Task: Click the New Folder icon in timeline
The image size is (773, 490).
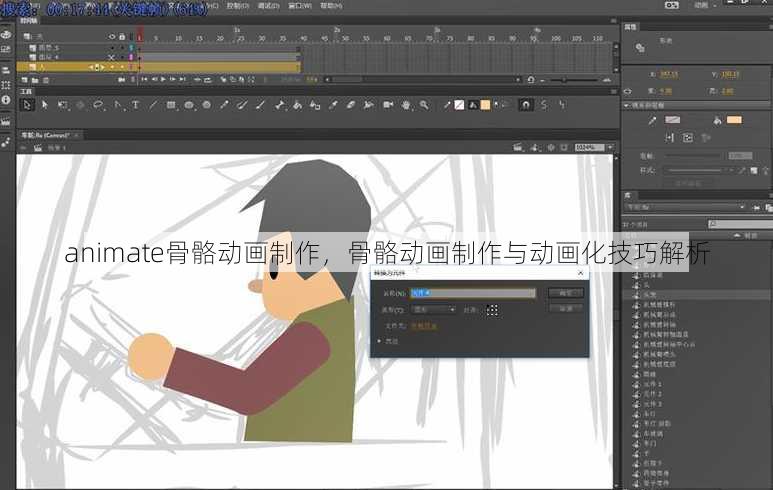Action: pyautogui.click(x=35, y=80)
